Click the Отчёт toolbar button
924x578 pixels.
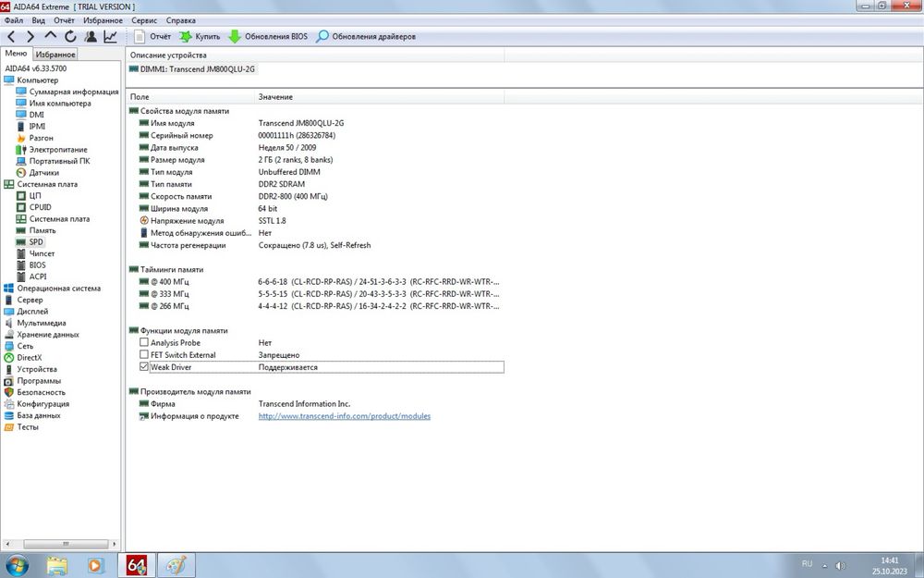(152, 37)
